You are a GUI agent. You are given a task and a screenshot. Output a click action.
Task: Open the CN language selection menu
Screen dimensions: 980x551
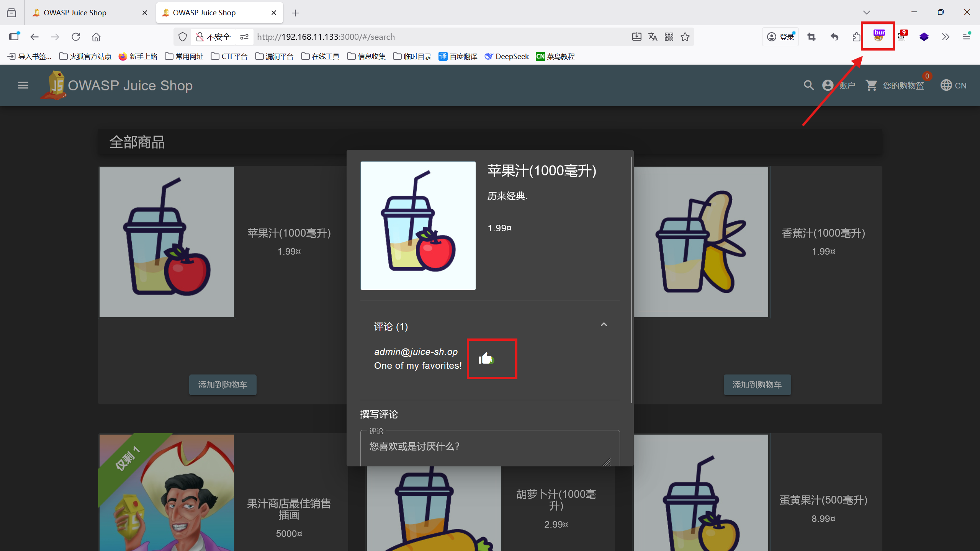pyautogui.click(x=954, y=85)
